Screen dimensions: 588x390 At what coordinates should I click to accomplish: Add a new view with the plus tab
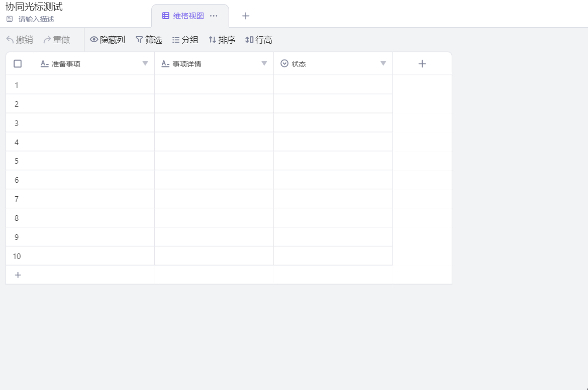pyautogui.click(x=245, y=16)
